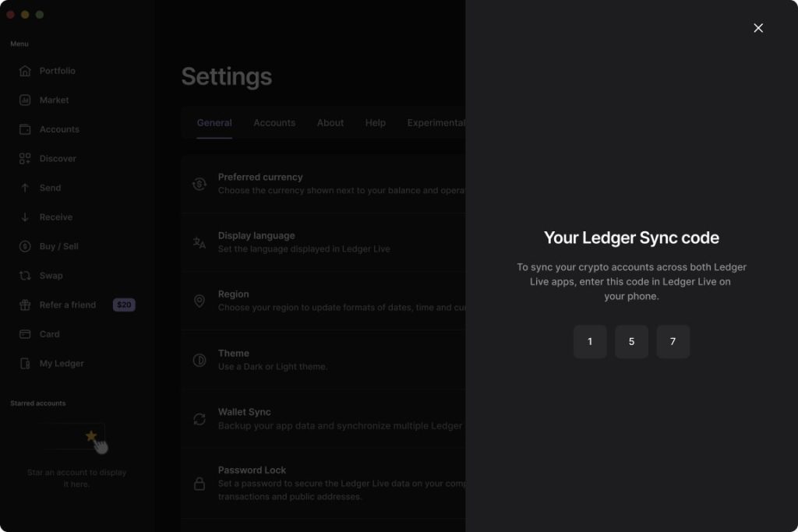Click the Refer a friend gift icon
This screenshot has width=798, height=532.
(x=25, y=305)
